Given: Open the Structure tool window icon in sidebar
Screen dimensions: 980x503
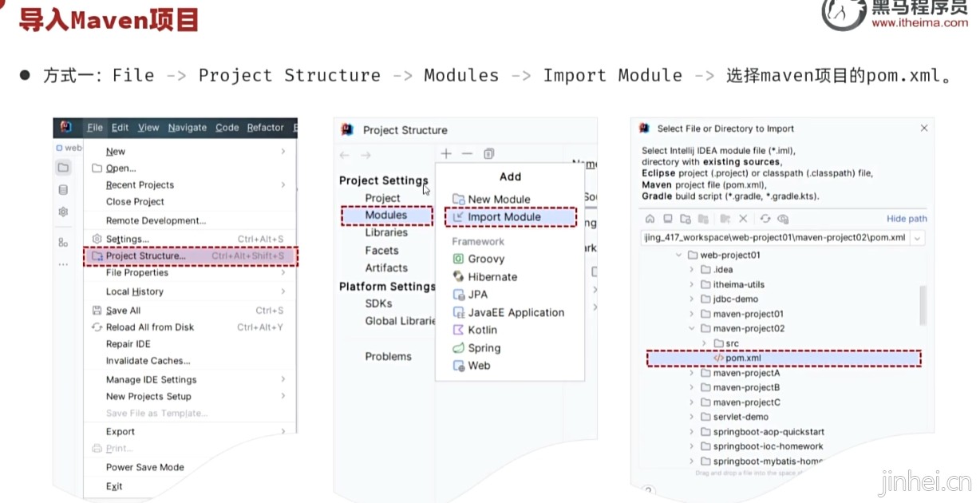Looking at the screenshot, I should pos(63,242).
